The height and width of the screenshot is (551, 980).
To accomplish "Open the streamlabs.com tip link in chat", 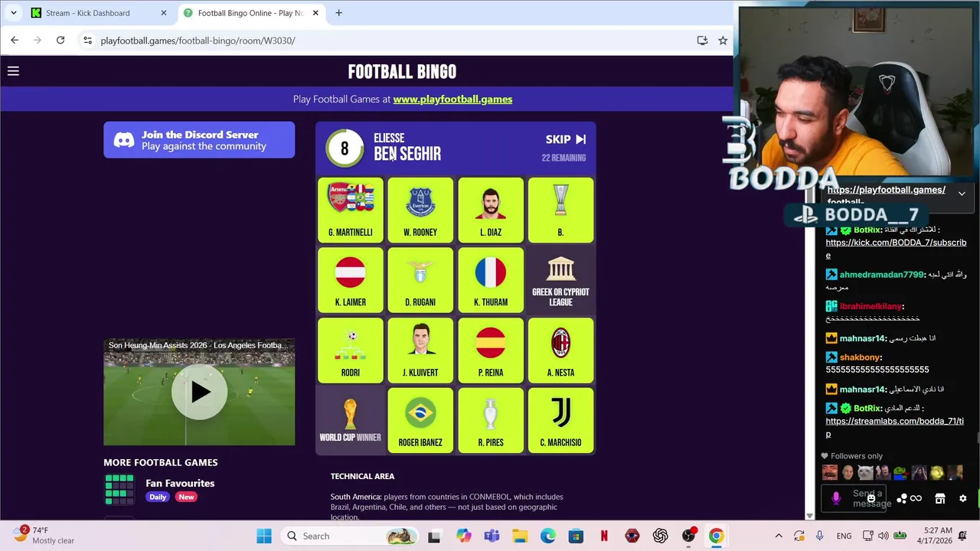I will [894, 427].
